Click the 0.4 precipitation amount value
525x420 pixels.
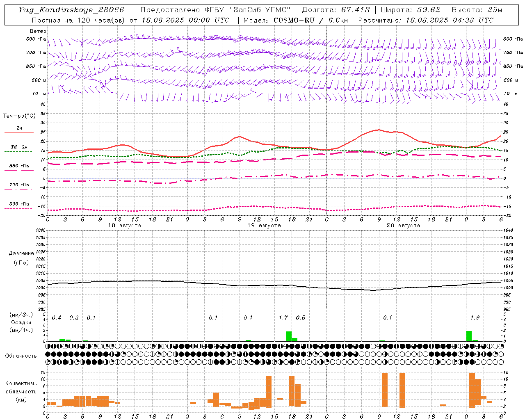pyautogui.click(x=57, y=317)
